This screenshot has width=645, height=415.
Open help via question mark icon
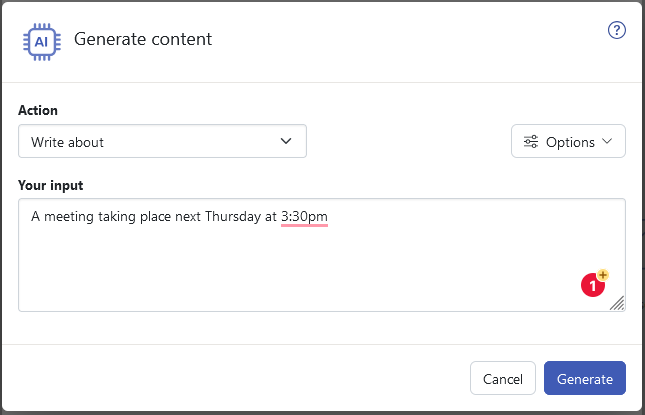(x=617, y=30)
